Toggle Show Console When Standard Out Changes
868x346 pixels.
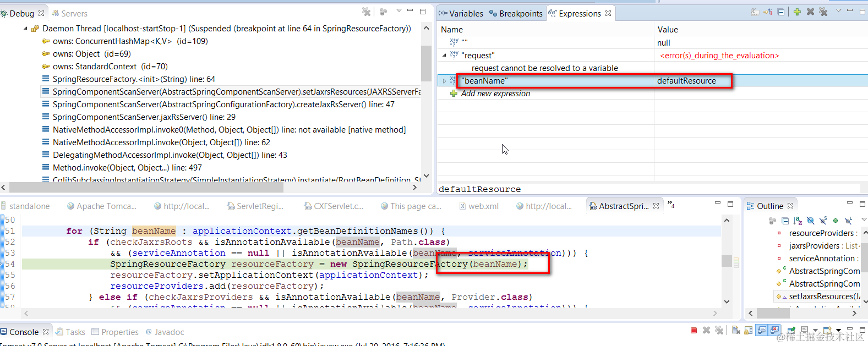click(762, 330)
